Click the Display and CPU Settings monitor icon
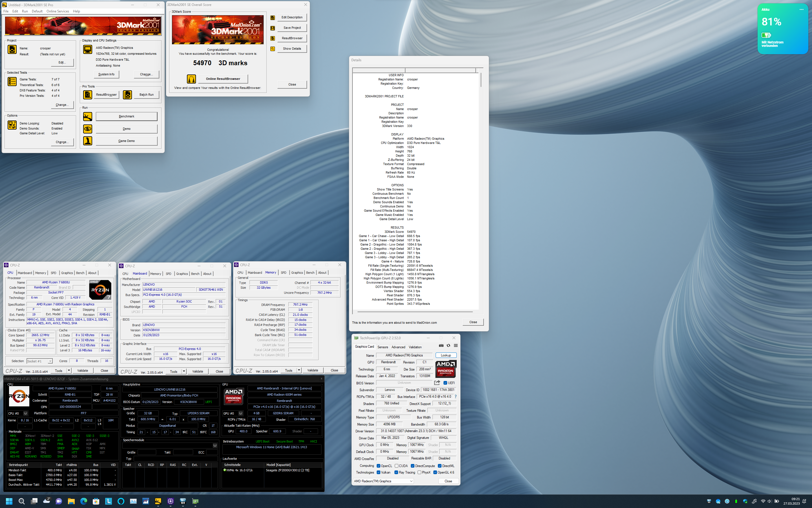The width and height of the screenshot is (812, 508). pos(88,49)
